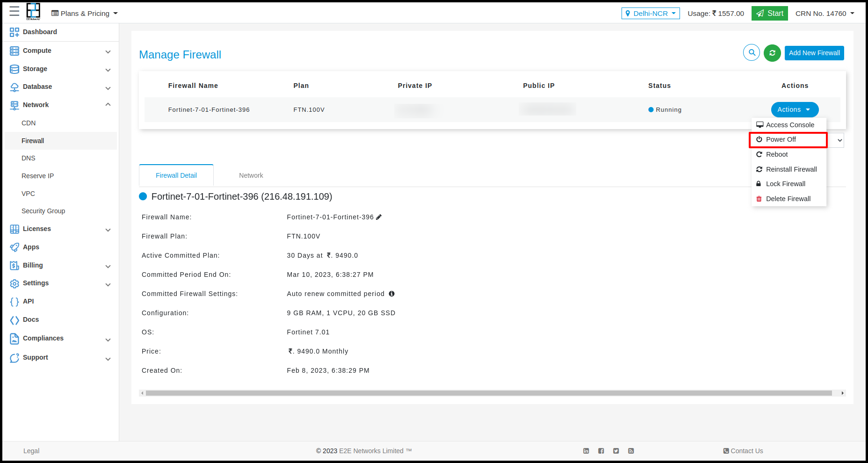Expand the Billing section chevron
The height and width of the screenshot is (463, 868).
pos(108,266)
